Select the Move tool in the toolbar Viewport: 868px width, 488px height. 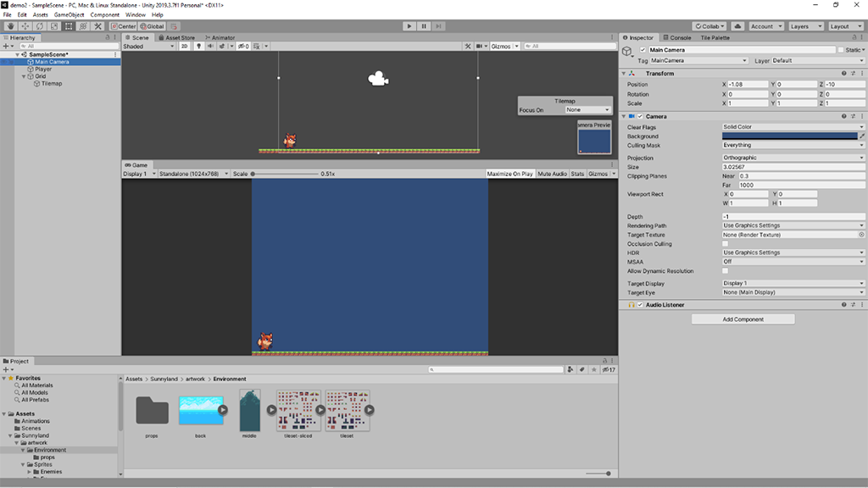point(25,26)
